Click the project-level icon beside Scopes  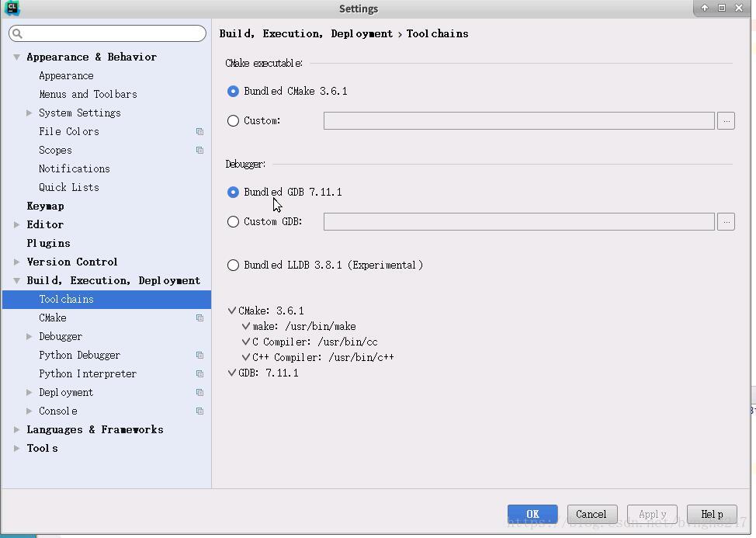coord(199,151)
